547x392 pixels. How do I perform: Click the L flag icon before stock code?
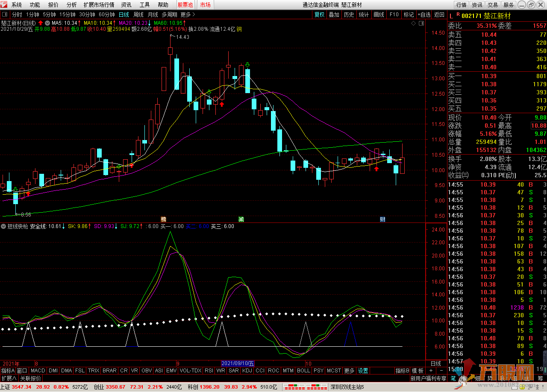tap(450, 16)
